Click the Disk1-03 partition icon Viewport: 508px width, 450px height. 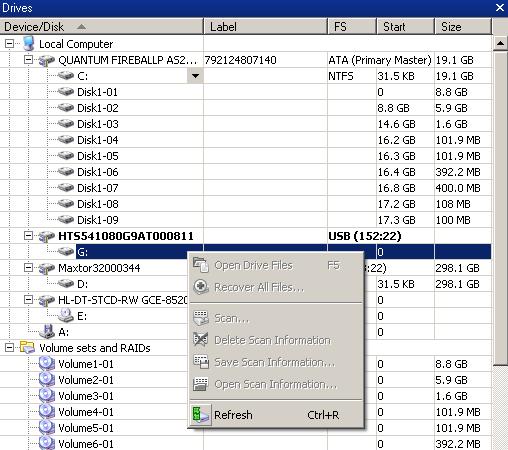pos(66,124)
